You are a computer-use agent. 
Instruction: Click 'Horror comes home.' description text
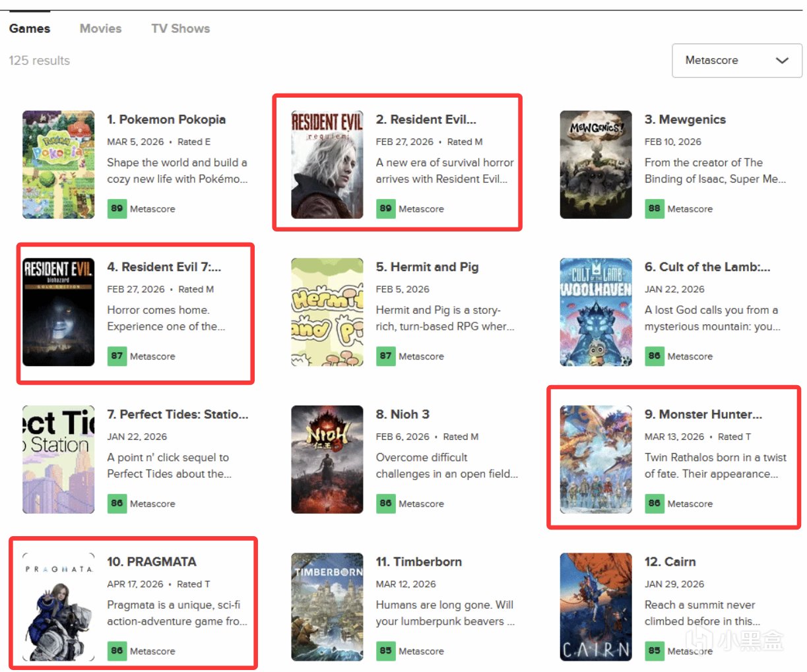tap(158, 310)
